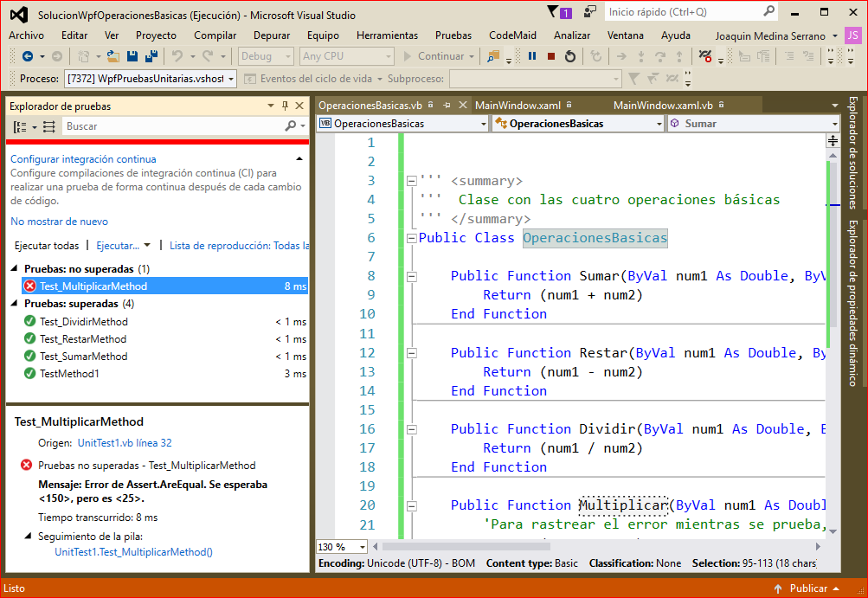The width and height of the screenshot is (868, 598).
Task: Open the Sumar member dropdown
Action: click(754, 124)
